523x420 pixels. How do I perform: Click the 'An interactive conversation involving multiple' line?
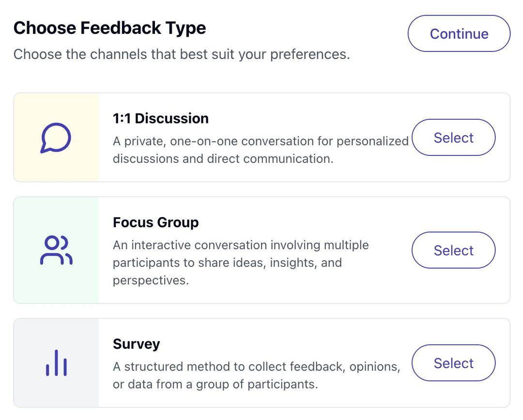tap(241, 245)
